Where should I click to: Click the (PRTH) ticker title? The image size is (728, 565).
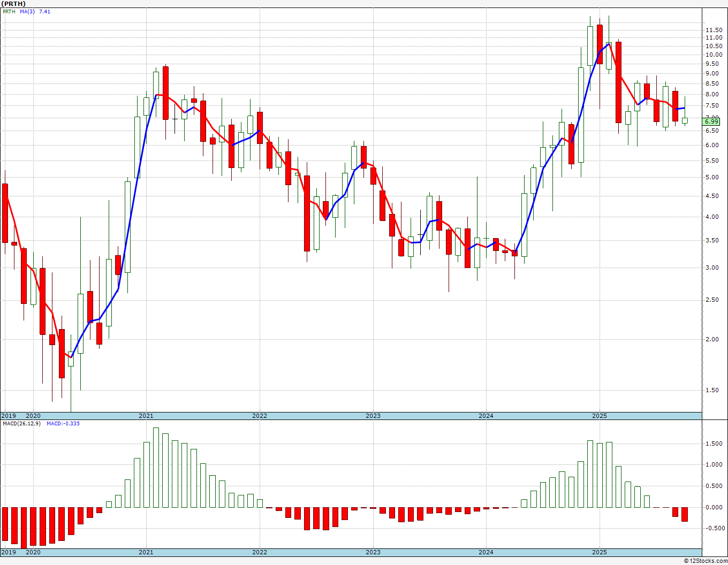[x=13, y=4]
